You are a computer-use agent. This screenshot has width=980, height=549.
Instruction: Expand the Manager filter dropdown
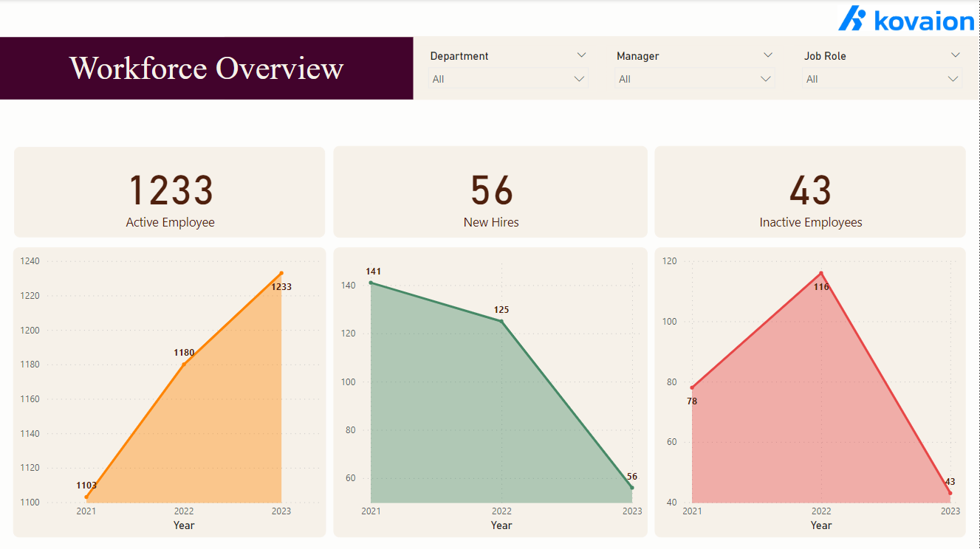770,55
